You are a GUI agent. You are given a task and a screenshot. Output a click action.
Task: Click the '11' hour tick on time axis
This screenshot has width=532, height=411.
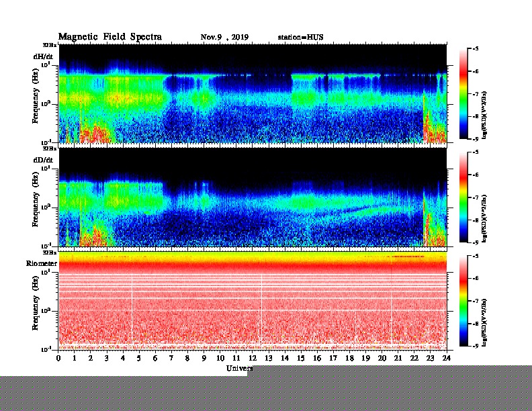[236, 358]
